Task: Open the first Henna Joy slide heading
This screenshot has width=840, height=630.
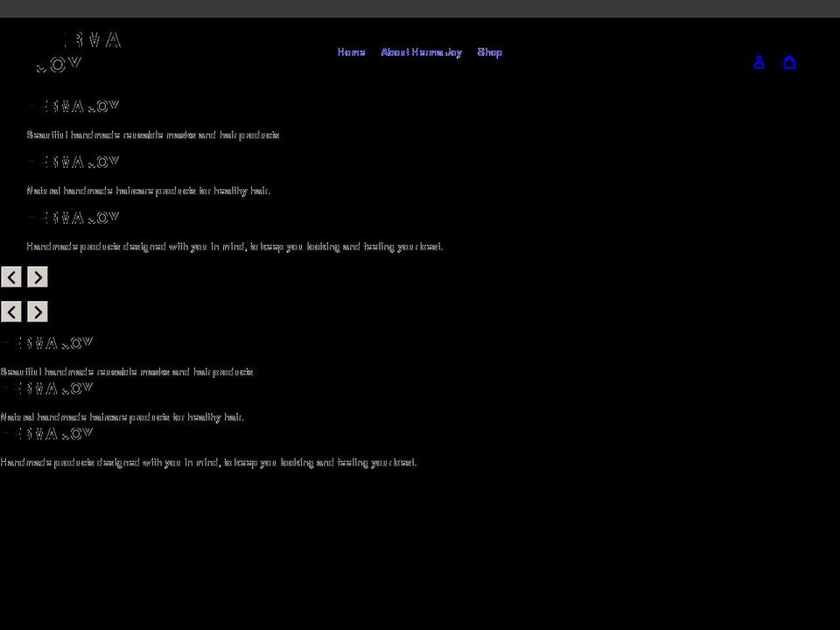Action: pos(73,106)
